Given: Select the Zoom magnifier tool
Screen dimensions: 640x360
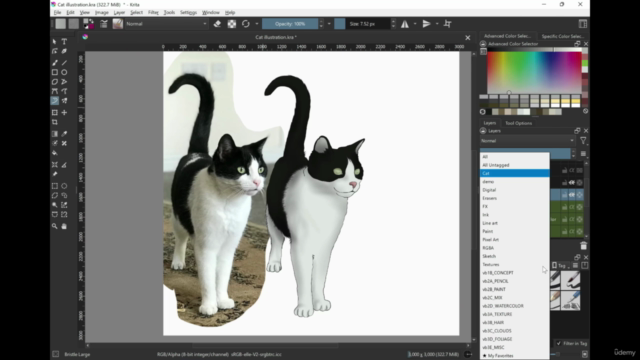Looking at the screenshot, I should pos(55,226).
